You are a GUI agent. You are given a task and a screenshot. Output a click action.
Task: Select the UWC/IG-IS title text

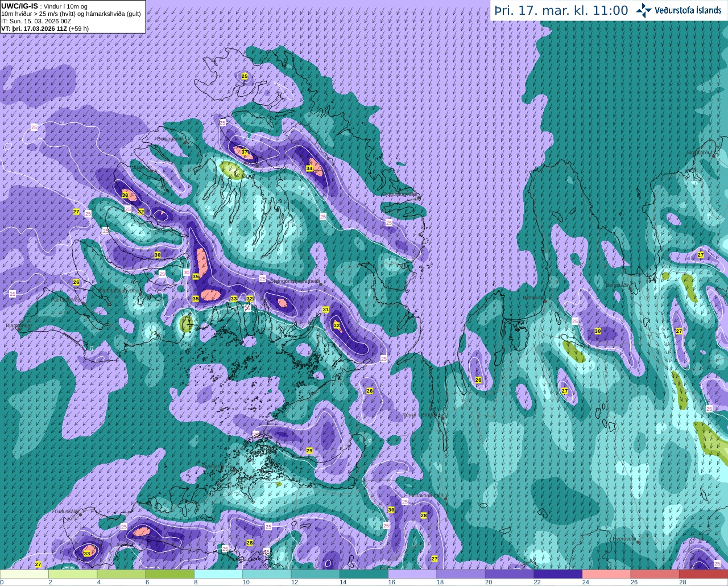[x=20, y=6]
